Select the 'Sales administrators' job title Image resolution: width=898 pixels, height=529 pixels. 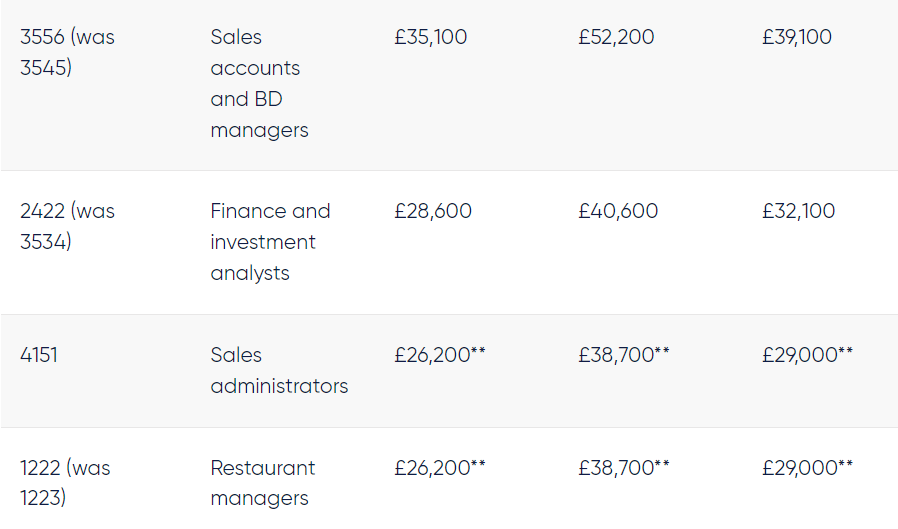point(279,371)
